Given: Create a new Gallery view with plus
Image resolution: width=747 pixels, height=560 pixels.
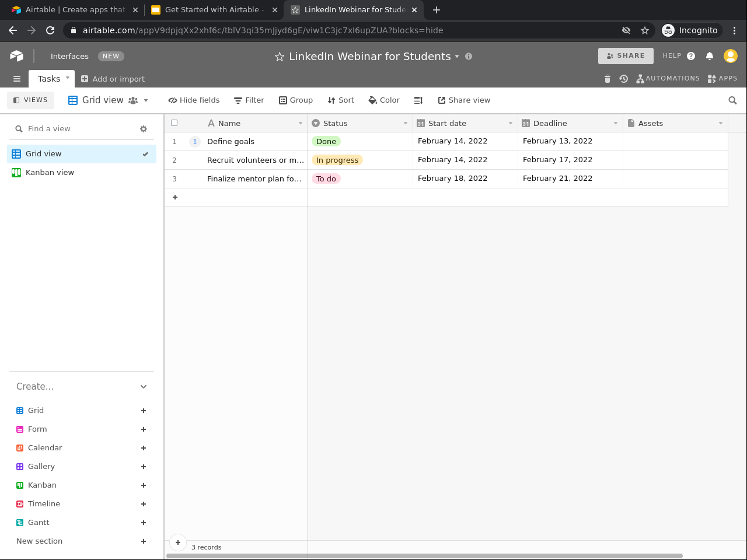Looking at the screenshot, I should tap(144, 467).
